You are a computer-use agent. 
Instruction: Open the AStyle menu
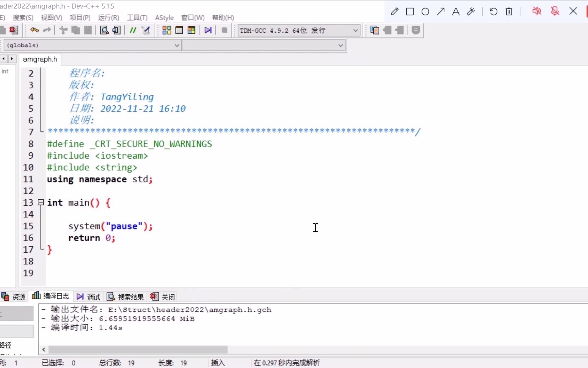(164, 17)
